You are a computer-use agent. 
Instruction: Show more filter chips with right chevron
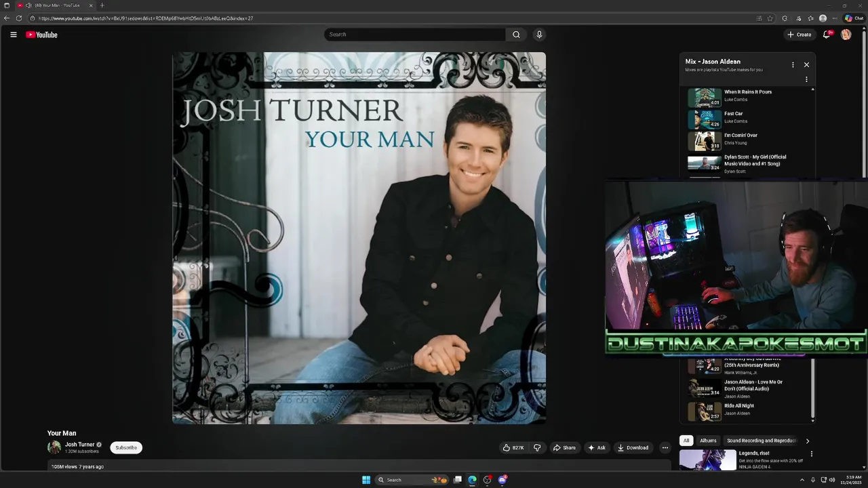[x=807, y=441]
